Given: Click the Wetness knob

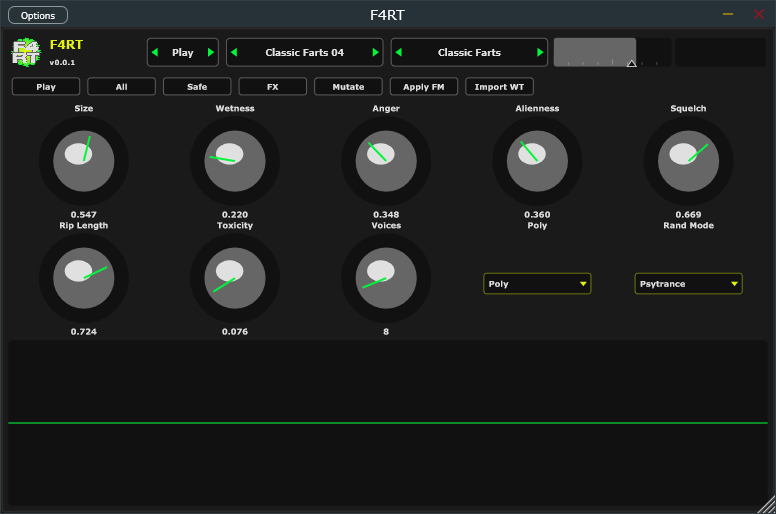Looking at the screenshot, I should (x=235, y=161).
